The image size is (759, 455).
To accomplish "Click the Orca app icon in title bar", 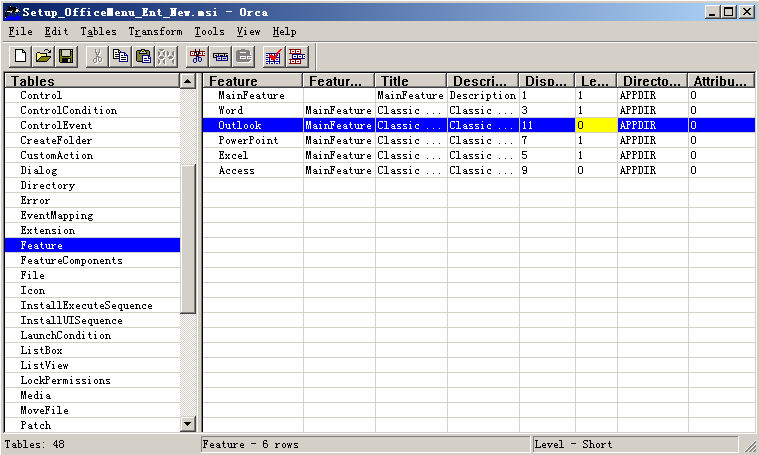I will point(12,12).
